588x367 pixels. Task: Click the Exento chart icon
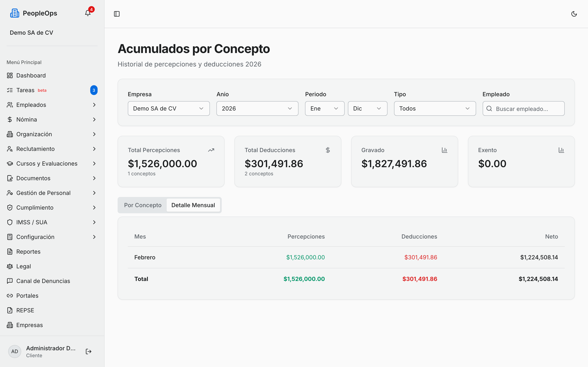tap(561, 150)
